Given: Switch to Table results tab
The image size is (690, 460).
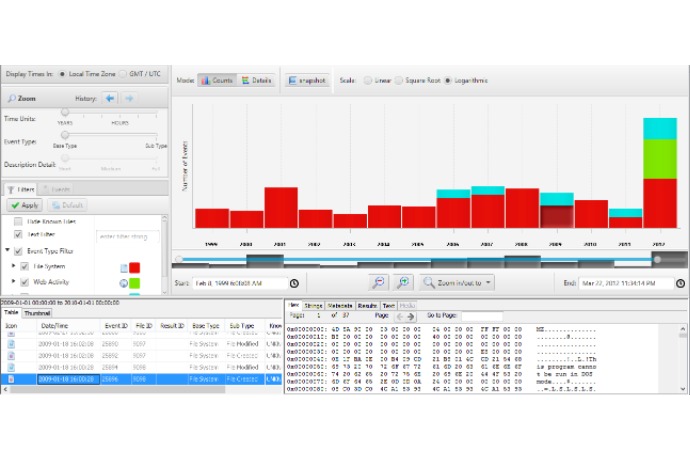Looking at the screenshot, I should tap(11, 313).
